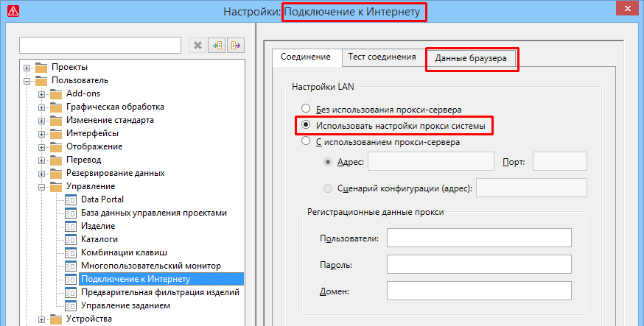The image size is (644, 326).
Task: Click the export settings icon
Action: pos(235,46)
